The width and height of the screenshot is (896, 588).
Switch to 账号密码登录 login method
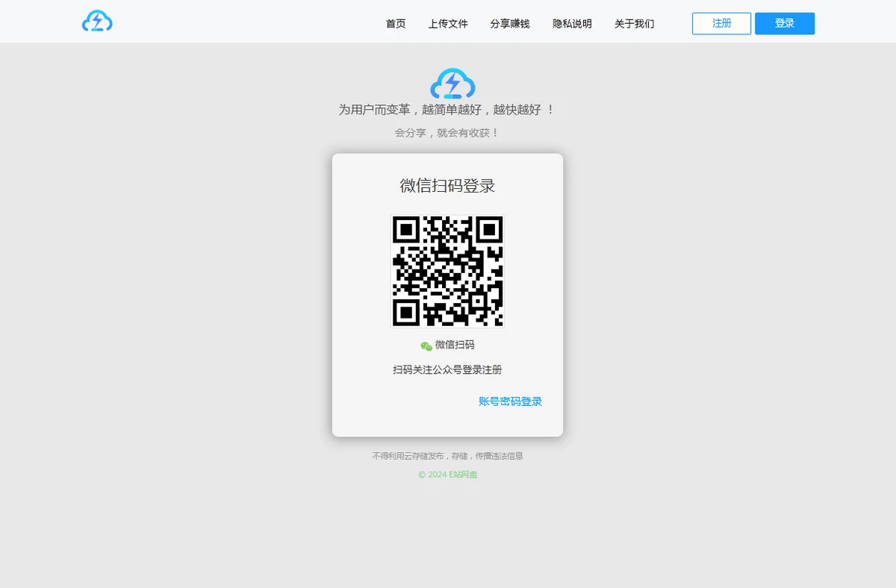point(510,401)
